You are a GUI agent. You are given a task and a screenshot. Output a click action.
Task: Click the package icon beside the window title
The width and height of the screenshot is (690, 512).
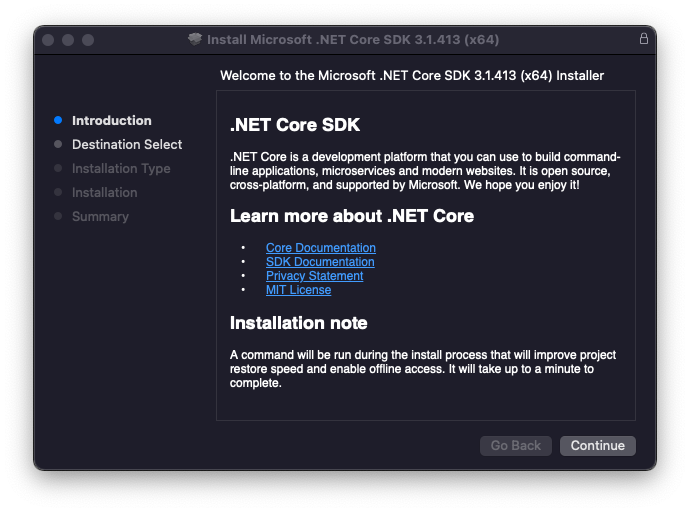(x=195, y=40)
